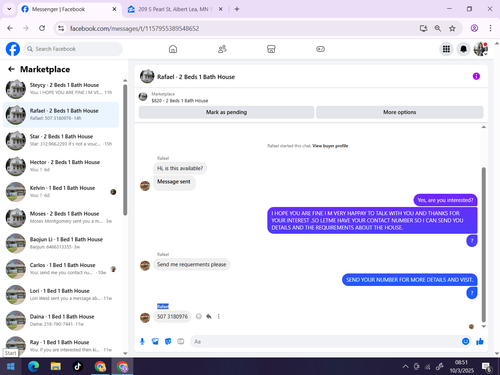Screen dimensions: 500x375
Task: Click the conversation scrollbar thumb
Action: (483, 245)
